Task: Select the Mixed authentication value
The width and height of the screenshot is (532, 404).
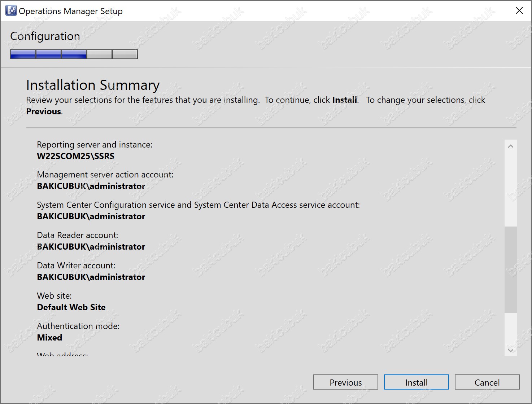Action: (49, 338)
